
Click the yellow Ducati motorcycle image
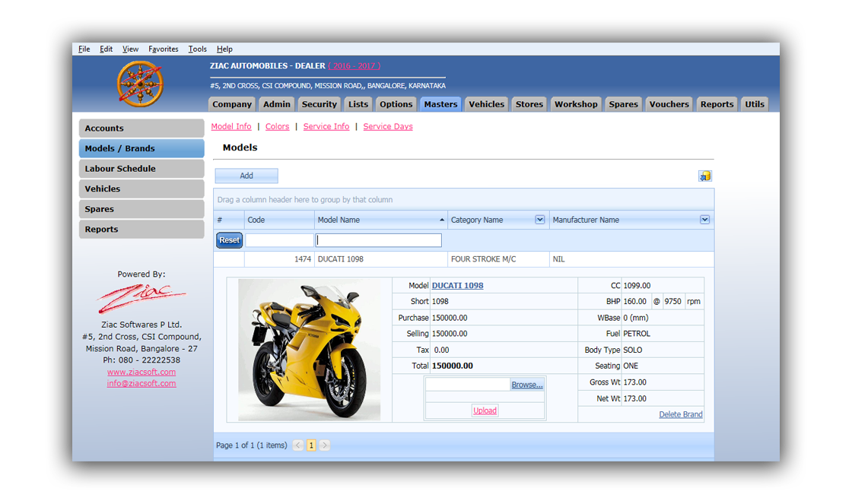[x=309, y=350]
